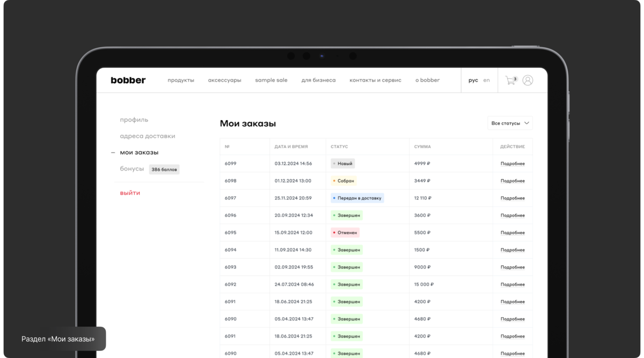The image size is (644, 358).
Task: Select профиль in the sidebar
Action: [134, 120]
